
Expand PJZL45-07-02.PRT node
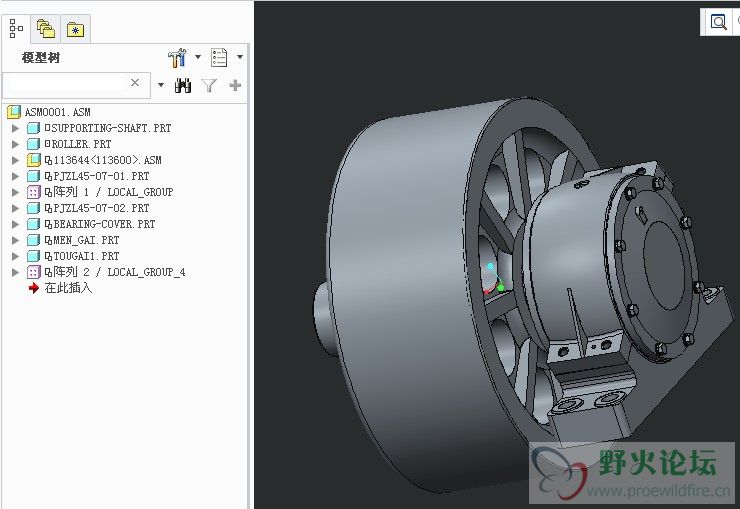15,208
